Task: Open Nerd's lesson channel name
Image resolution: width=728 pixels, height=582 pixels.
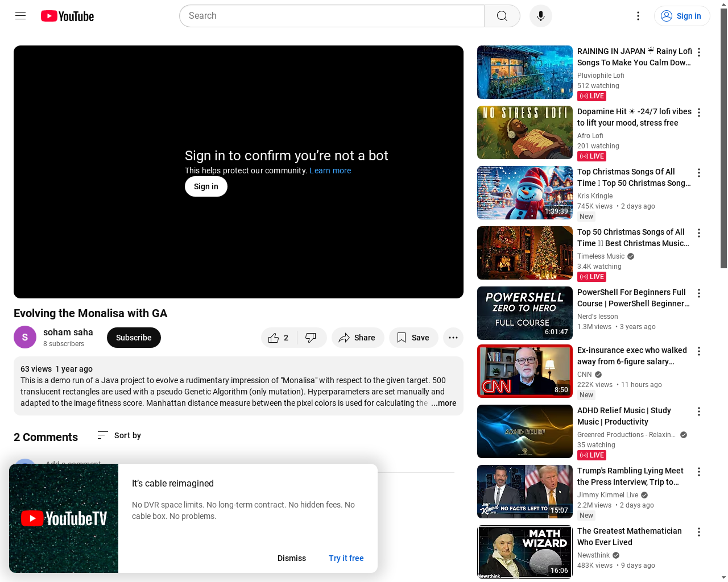Action: [598, 317]
